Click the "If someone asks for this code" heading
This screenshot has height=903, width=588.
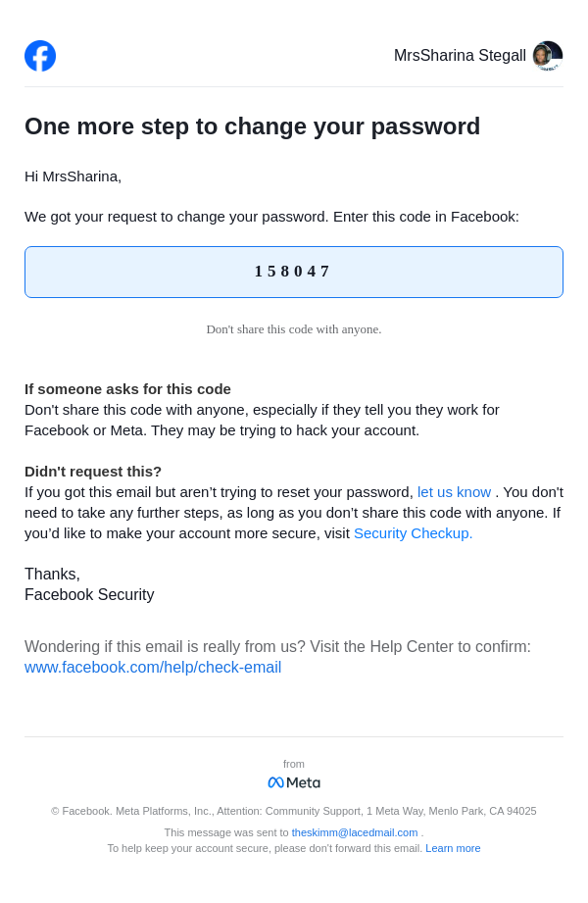pos(127,389)
